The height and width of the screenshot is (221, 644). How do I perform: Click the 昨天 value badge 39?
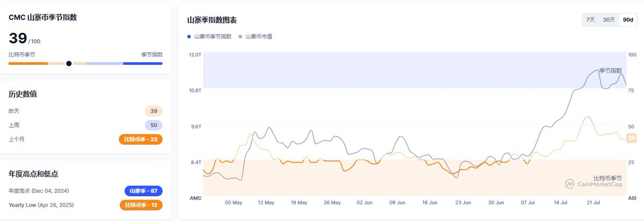(x=154, y=111)
